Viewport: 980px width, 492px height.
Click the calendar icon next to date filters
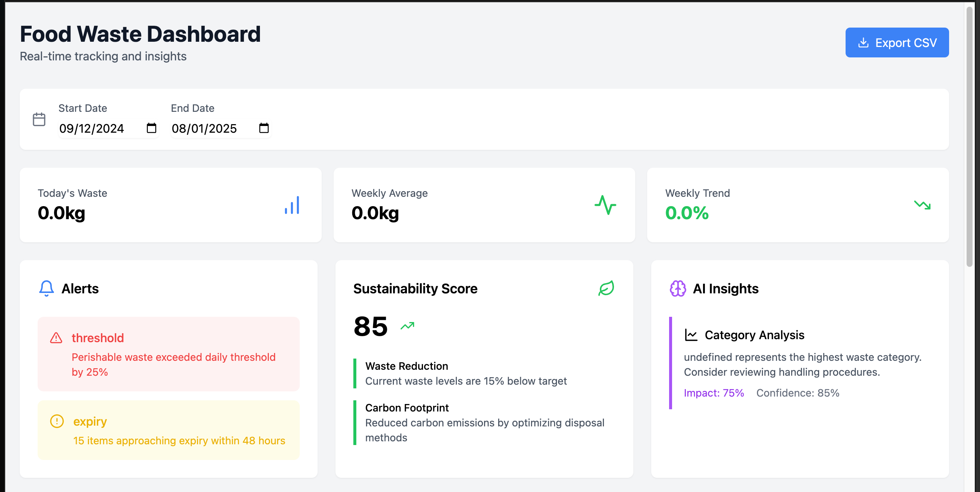pyautogui.click(x=38, y=119)
